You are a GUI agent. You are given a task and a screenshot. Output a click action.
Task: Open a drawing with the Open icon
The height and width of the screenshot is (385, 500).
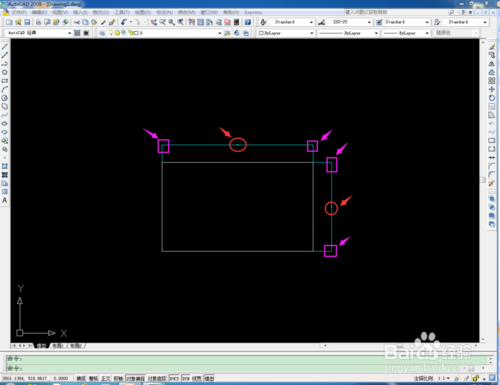point(18,22)
